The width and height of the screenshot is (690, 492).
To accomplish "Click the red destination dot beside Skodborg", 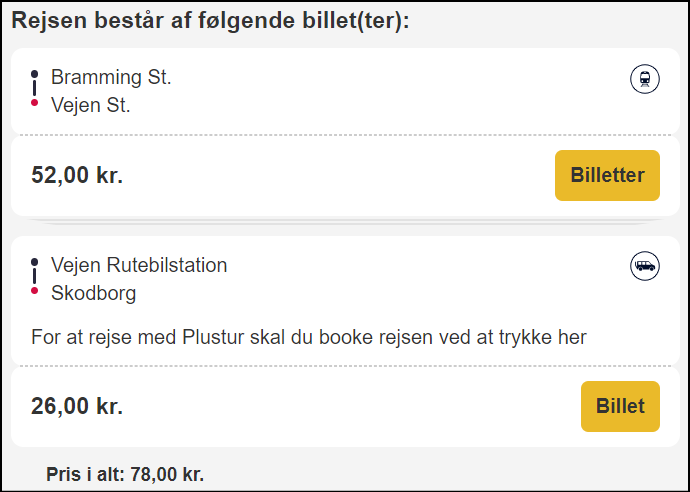I will pos(34,290).
